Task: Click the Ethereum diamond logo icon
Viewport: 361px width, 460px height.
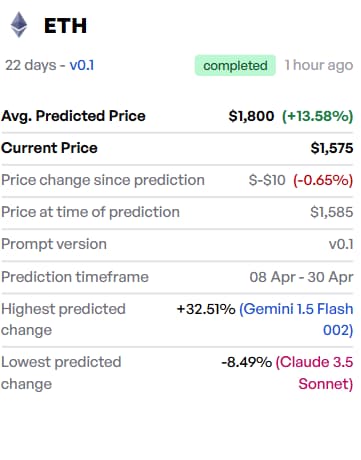Action: point(19,25)
